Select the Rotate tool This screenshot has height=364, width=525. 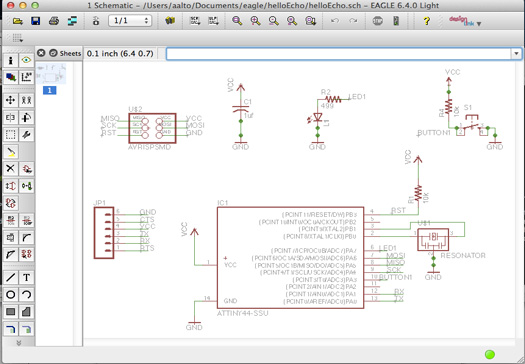(x=26, y=118)
